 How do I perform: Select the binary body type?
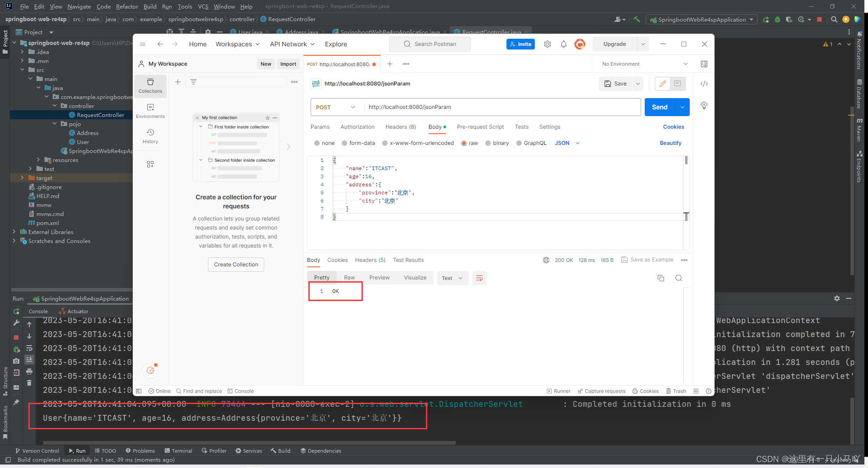click(497, 143)
